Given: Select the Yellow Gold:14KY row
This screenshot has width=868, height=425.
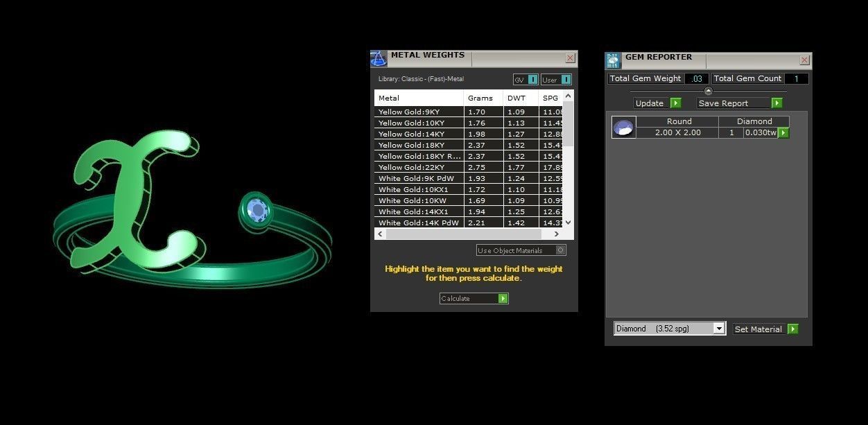Looking at the screenshot, I should 419,134.
